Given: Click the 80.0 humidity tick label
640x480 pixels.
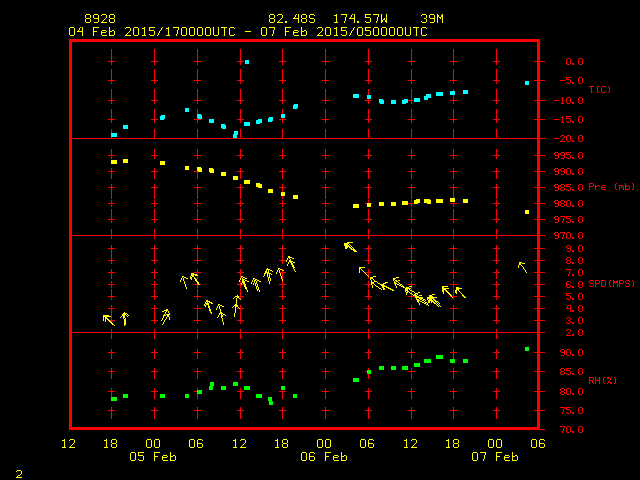Looking at the screenshot, I should (x=571, y=391).
